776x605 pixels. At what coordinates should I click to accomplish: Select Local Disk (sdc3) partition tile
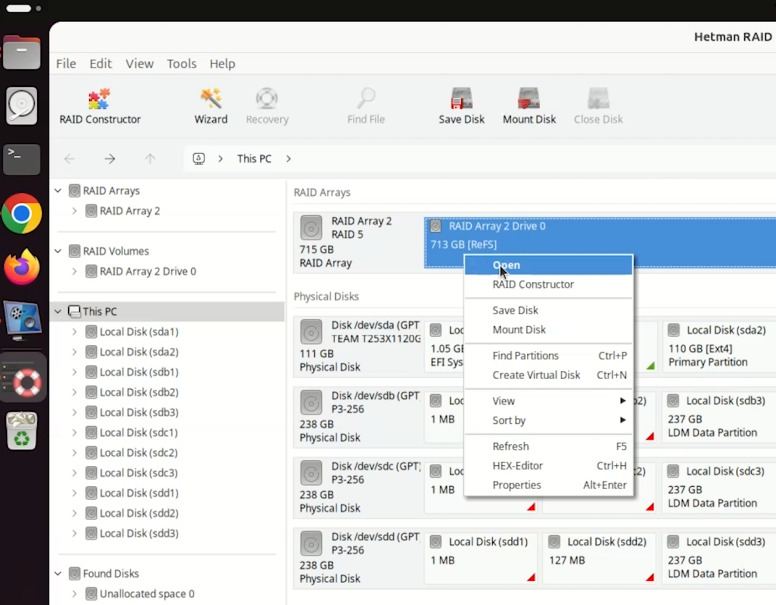click(719, 487)
